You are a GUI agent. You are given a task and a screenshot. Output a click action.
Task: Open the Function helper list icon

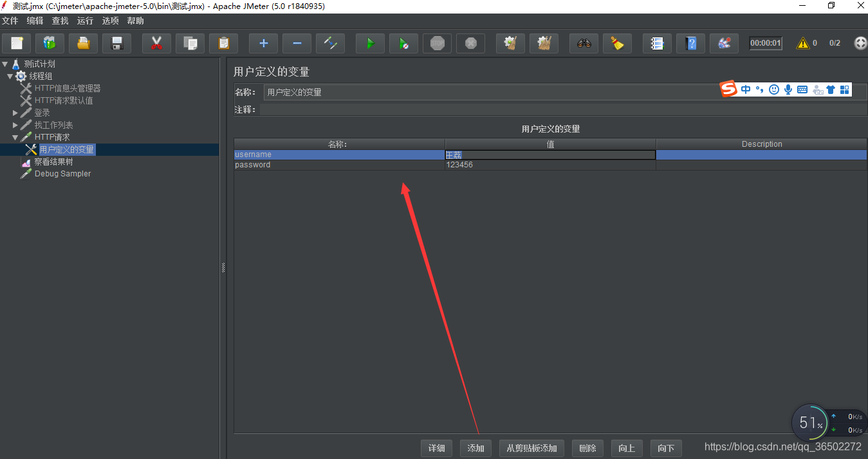click(657, 44)
